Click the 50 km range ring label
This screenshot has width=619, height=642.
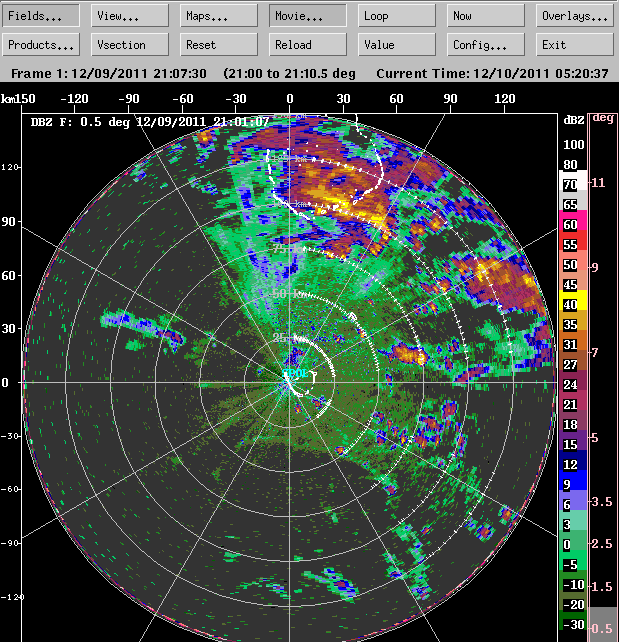[289, 293]
